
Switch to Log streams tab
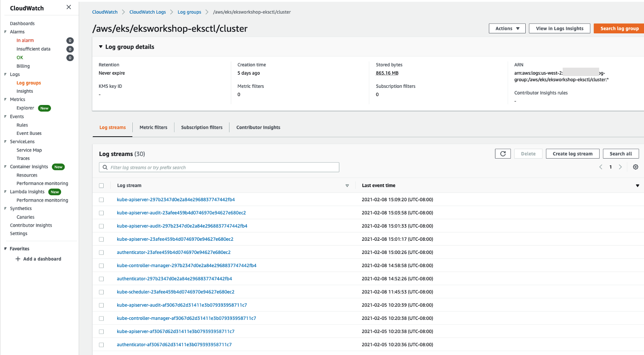click(113, 127)
